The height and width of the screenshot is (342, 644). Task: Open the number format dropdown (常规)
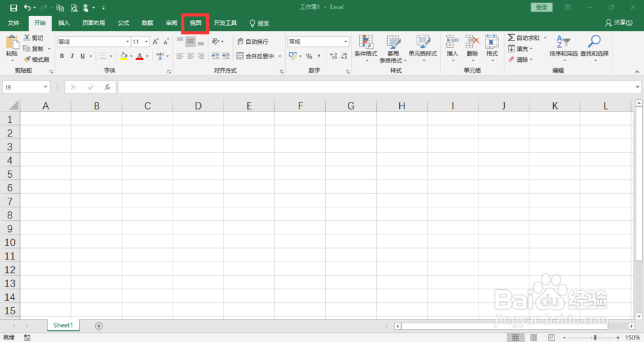[345, 41]
